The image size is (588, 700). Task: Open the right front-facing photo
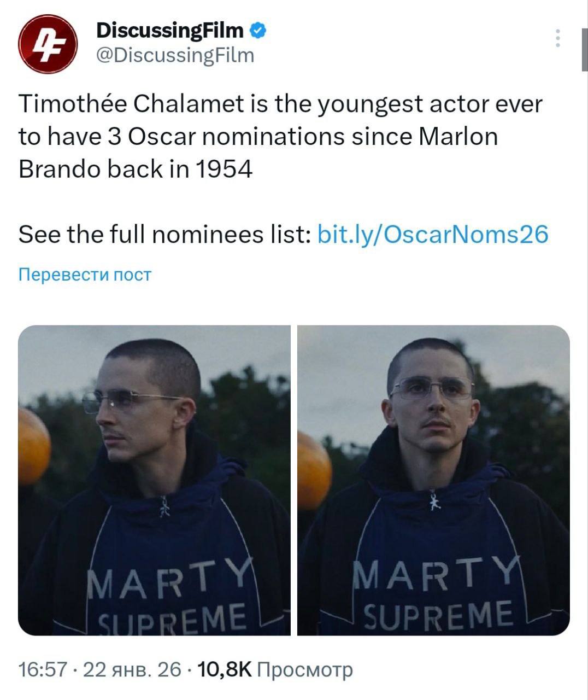click(x=433, y=480)
